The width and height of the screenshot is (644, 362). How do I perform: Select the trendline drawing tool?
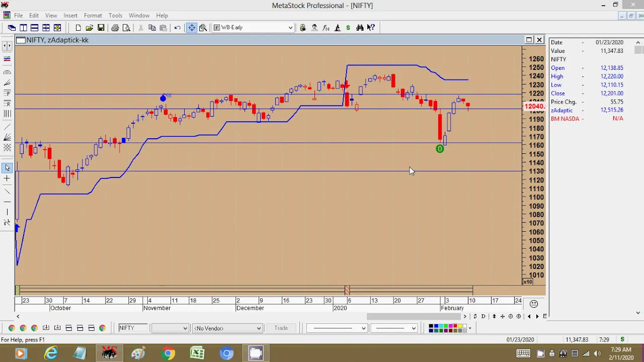pyautogui.click(x=7, y=191)
